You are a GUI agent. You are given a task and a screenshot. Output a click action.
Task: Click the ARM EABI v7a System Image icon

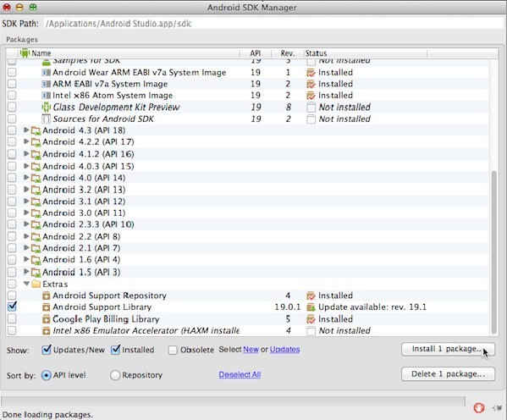pyautogui.click(x=47, y=84)
